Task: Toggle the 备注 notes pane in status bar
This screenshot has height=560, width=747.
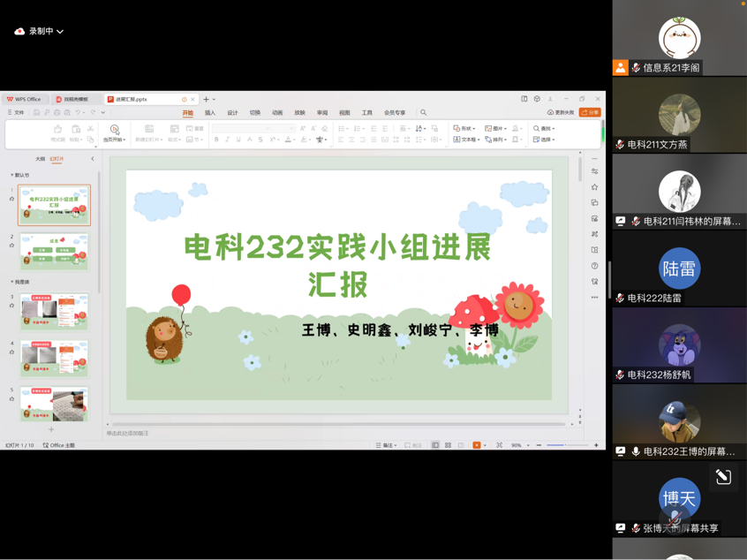Action: [x=386, y=445]
